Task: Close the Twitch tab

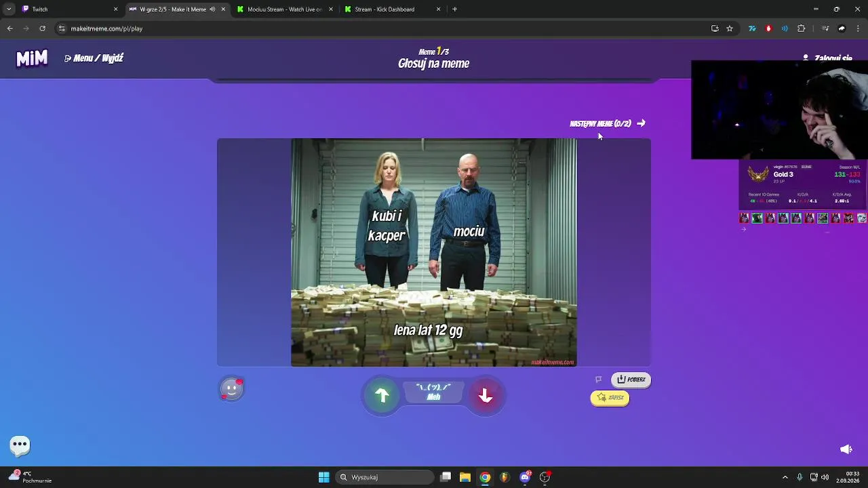Action: coord(115,9)
